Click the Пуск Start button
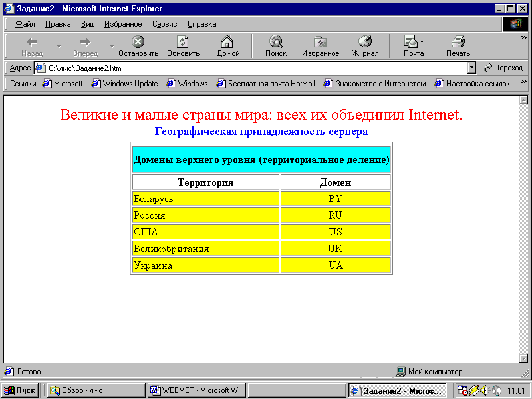Screen dimensions: 532x399 click(20, 390)
